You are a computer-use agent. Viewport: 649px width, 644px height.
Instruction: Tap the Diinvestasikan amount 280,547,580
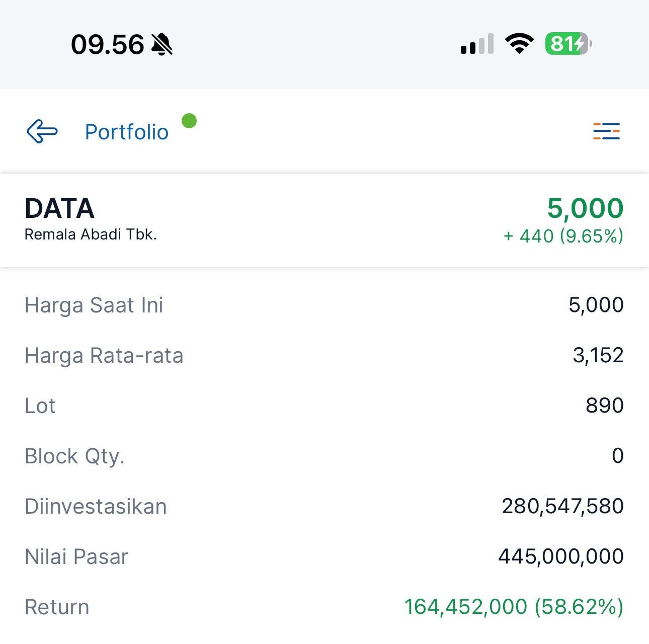(562, 506)
